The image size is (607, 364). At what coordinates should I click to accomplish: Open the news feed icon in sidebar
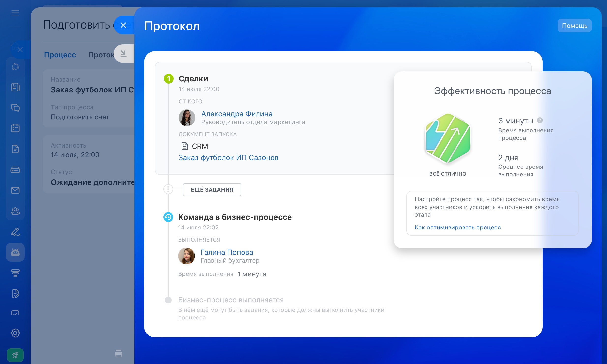(x=15, y=87)
